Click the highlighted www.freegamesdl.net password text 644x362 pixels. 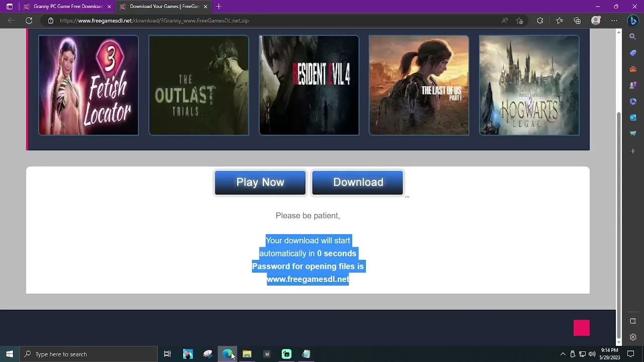(x=308, y=279)
